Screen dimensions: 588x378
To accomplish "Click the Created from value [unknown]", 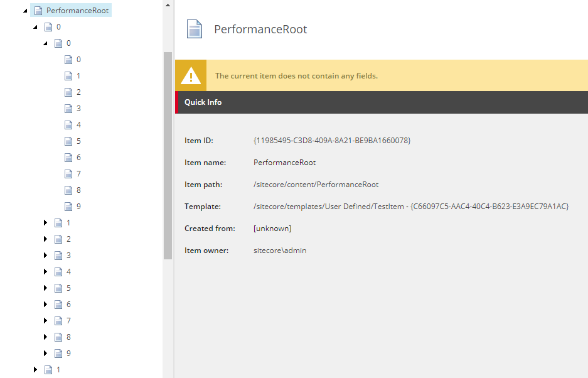I will (272, 229).
